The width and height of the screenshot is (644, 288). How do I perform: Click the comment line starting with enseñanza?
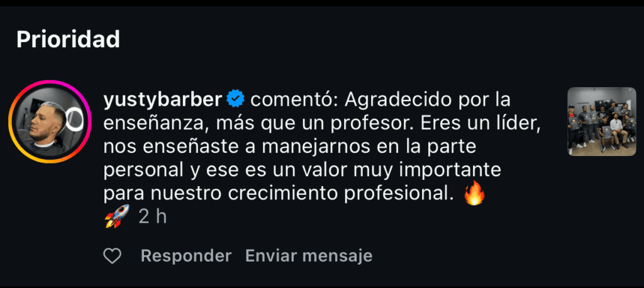[322, 123]
